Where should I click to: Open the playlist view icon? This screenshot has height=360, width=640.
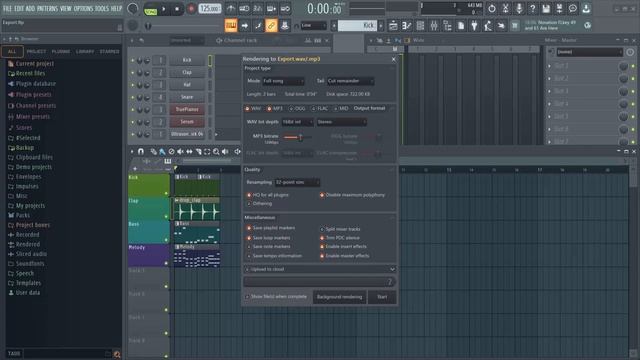coord(393,26)
